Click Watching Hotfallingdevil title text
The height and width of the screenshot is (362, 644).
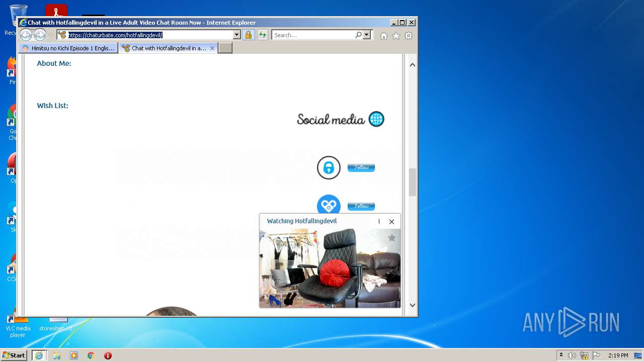(x=302, y=221)
